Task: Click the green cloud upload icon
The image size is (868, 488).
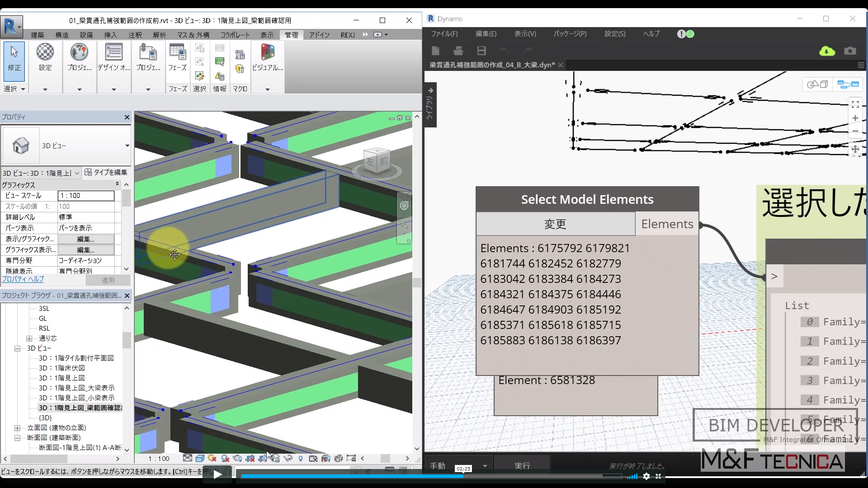Action: (x=827, y=51)
